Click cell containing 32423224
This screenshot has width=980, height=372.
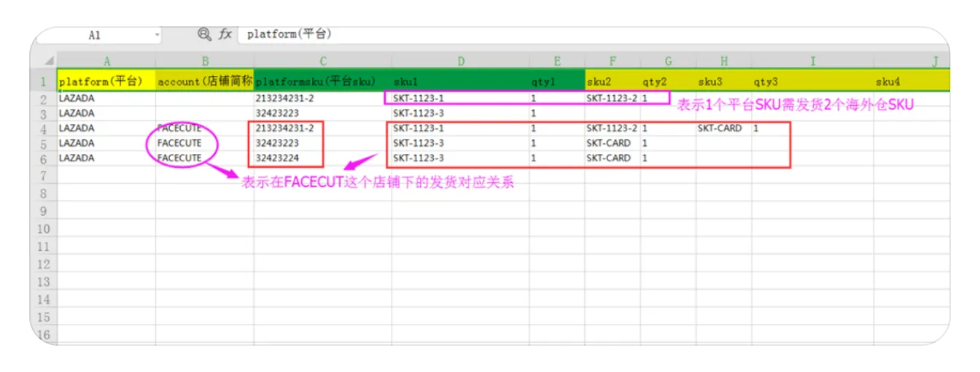(287, 158)
